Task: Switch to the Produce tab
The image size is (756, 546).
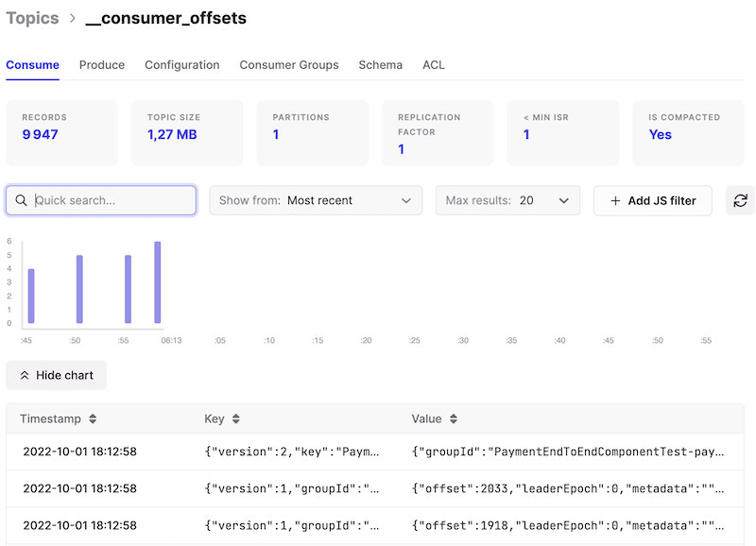Action: 102,65
